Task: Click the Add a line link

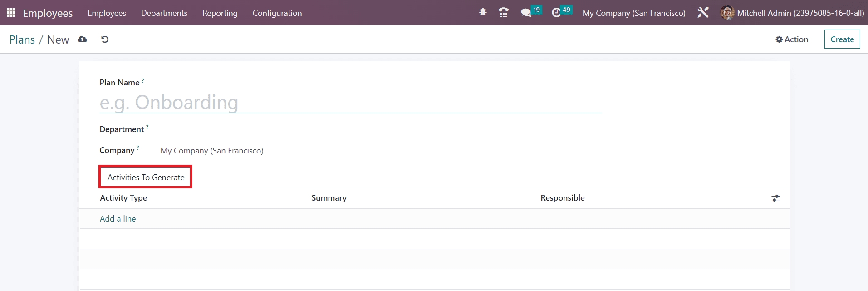Action: [x=118, y=219]
